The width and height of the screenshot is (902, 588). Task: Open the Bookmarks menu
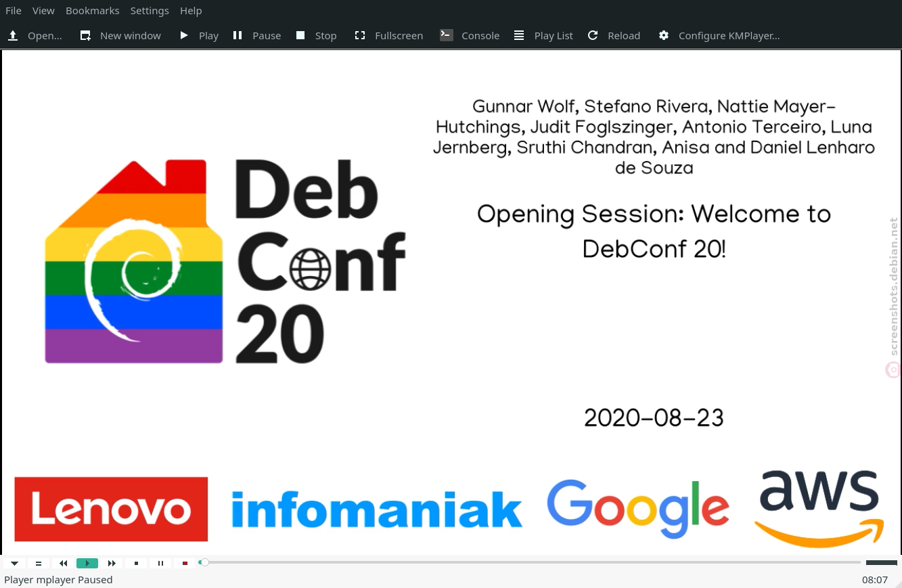(x=93, y=11)
